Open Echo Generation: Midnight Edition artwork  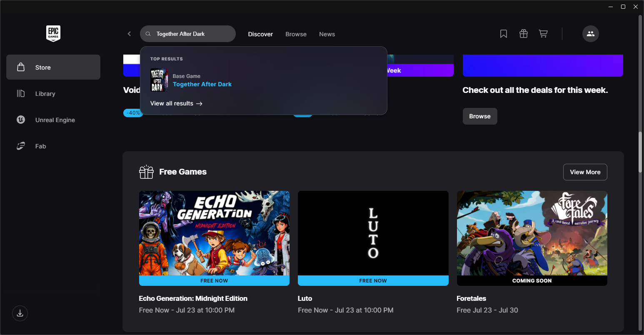click(x=214, y=233)
